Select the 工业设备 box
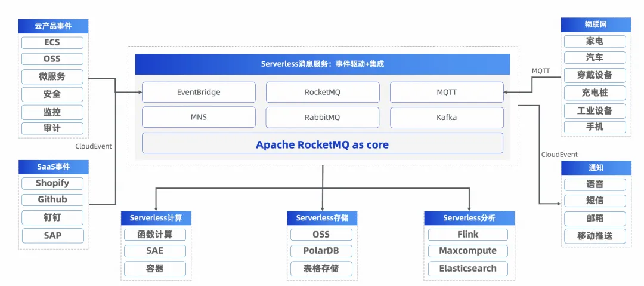This screenshot has width=644, height=286. (x=595, y=110)
